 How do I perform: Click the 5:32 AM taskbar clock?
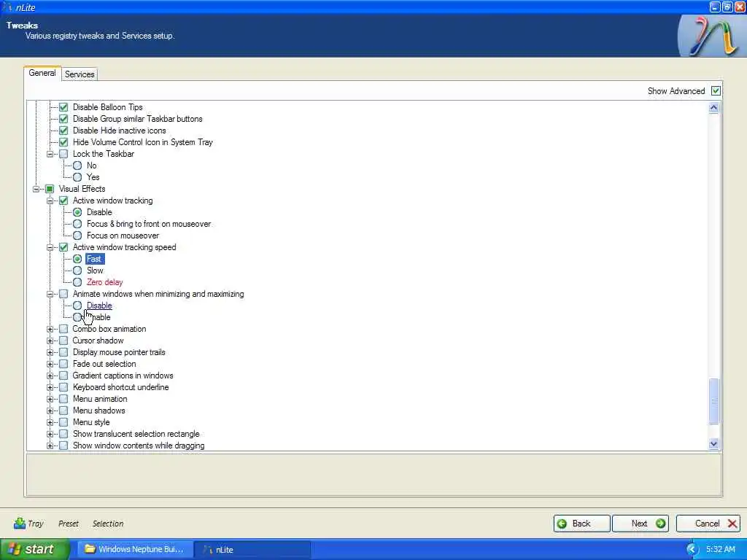click(720, 549)
